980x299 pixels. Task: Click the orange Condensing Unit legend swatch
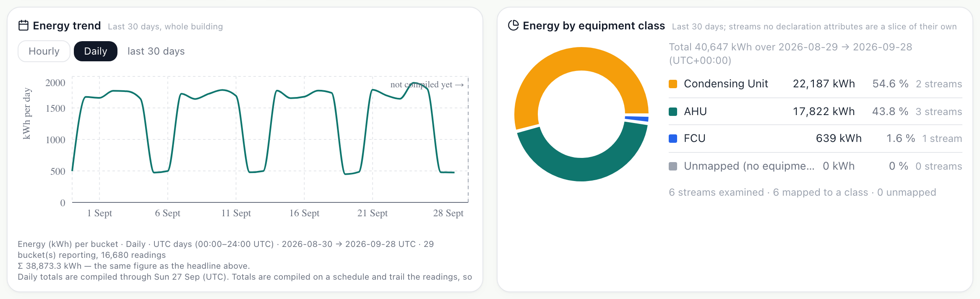click(673, 84)
